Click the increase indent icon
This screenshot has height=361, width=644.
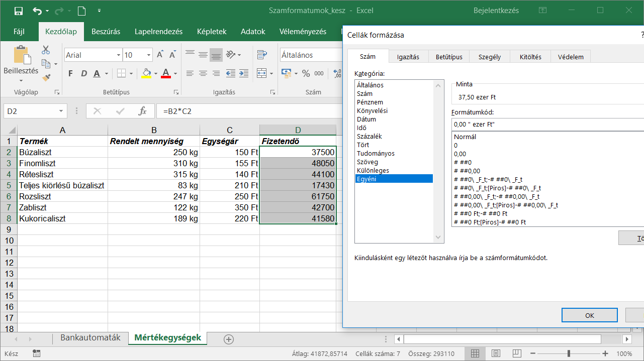pyautogui.click(x=244, y=73)
